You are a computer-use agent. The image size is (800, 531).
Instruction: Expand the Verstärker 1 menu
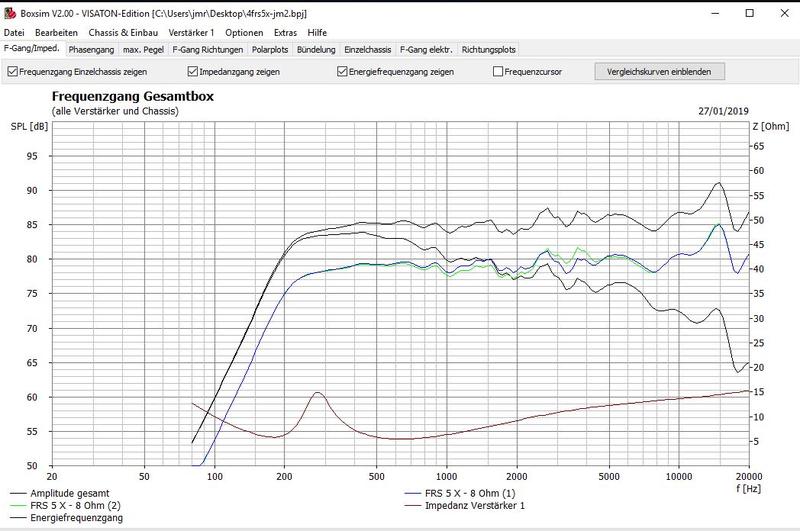[190, 33]
